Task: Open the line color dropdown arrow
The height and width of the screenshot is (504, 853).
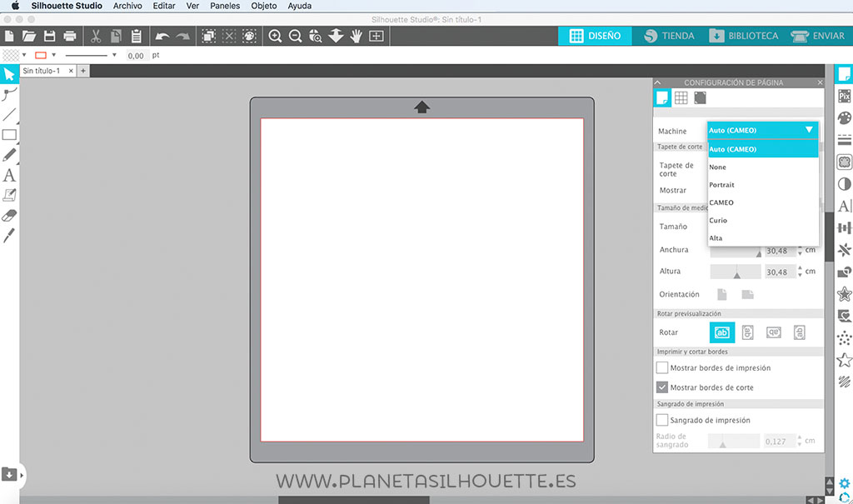Action: (x=54, y=55)
